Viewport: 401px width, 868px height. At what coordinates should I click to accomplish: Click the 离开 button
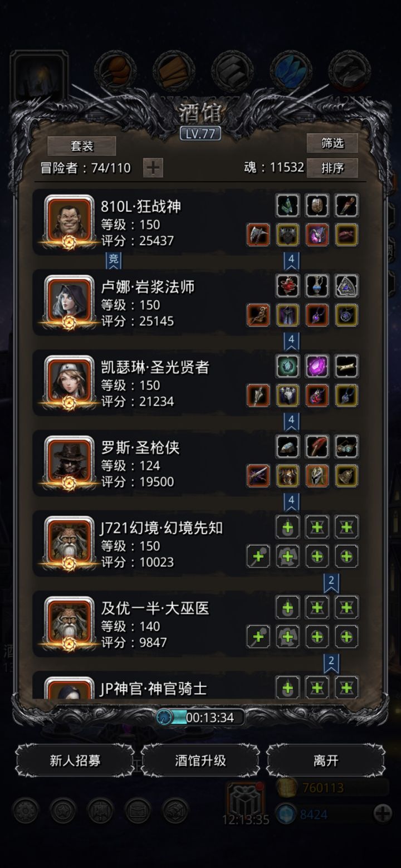[326, 760]
